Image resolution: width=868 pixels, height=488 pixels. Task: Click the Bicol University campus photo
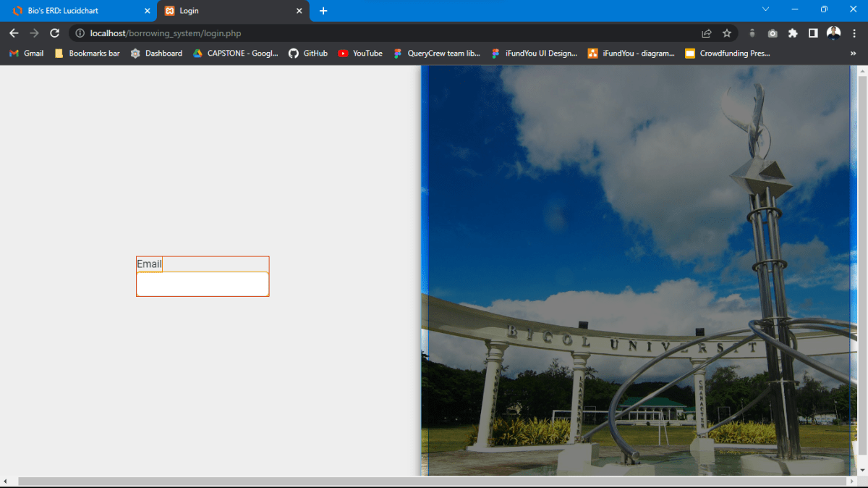tap(639, 271)
